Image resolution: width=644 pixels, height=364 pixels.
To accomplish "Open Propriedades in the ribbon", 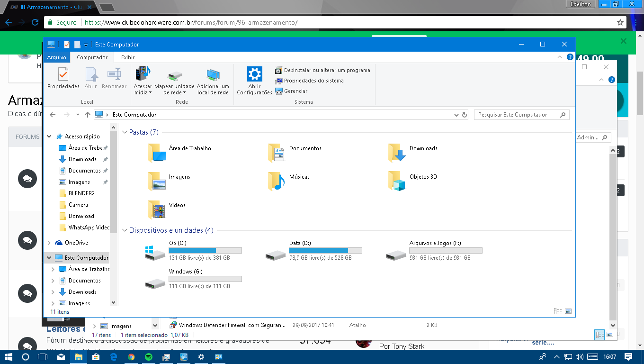I will [x=63, y=78].
